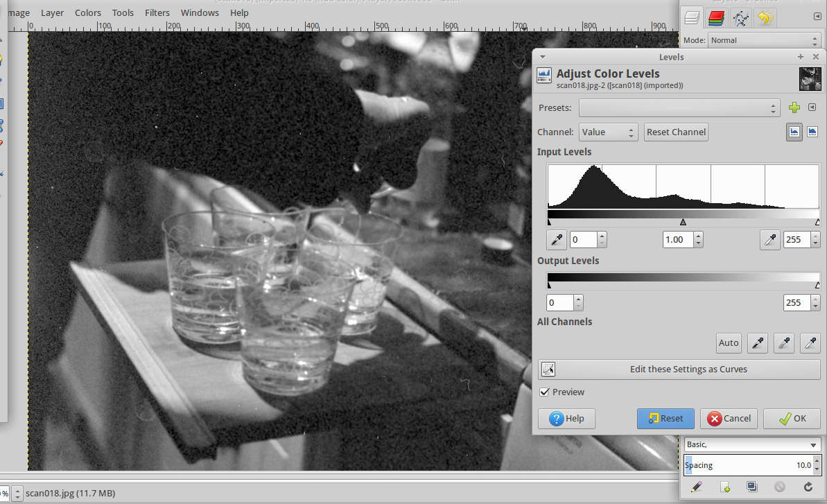Click Edit these Settings as Curves
The image size is (827, 504).
(679, 370)
